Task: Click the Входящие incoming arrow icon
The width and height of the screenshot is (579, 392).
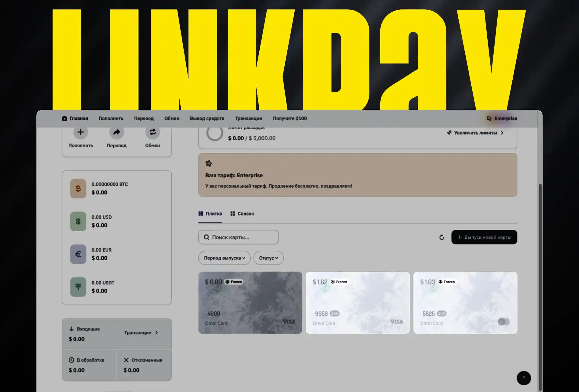Action: 71,329
